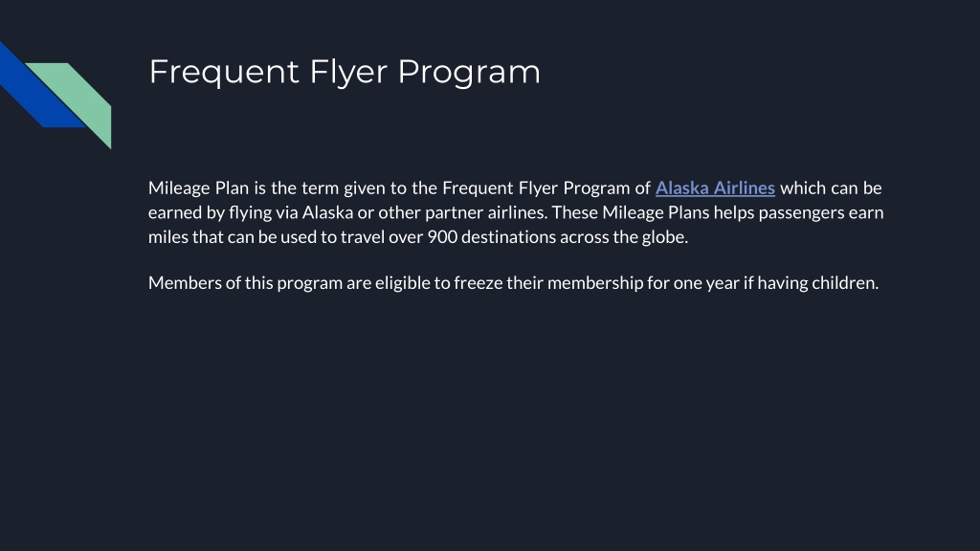Click the word "travel" in the third line
Viewport: 980px width, 551px height.
(x=363, y=237)
